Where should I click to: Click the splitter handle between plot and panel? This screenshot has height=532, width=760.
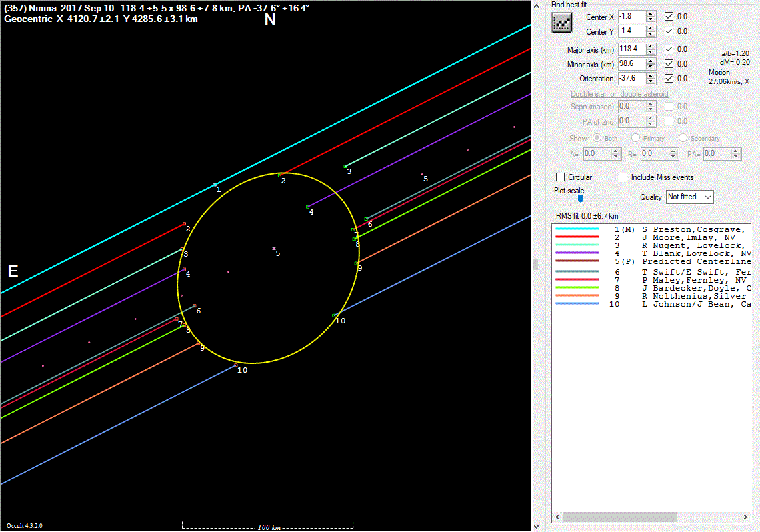tap(535, 265)
